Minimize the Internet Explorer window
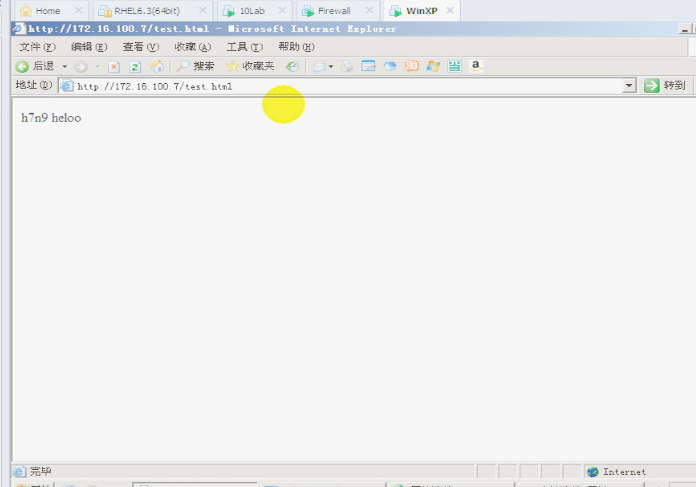The image size is (696, 487). [684, 29]
